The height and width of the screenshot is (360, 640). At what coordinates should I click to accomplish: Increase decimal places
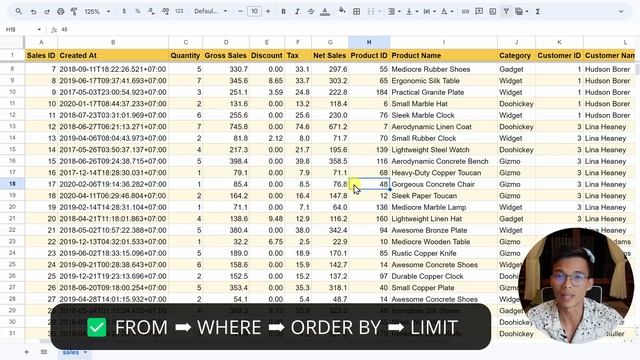coord(165,11)
